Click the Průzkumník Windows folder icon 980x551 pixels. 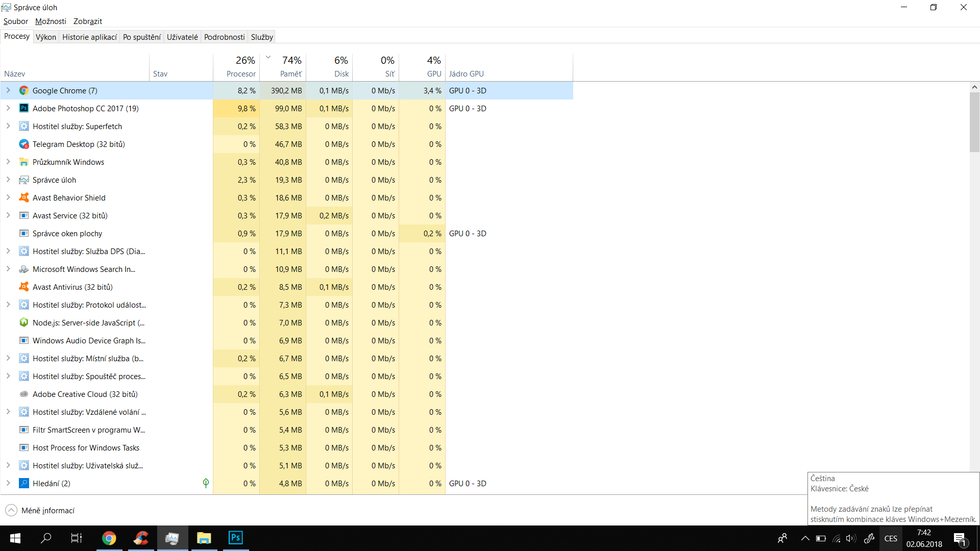(23, 162)
